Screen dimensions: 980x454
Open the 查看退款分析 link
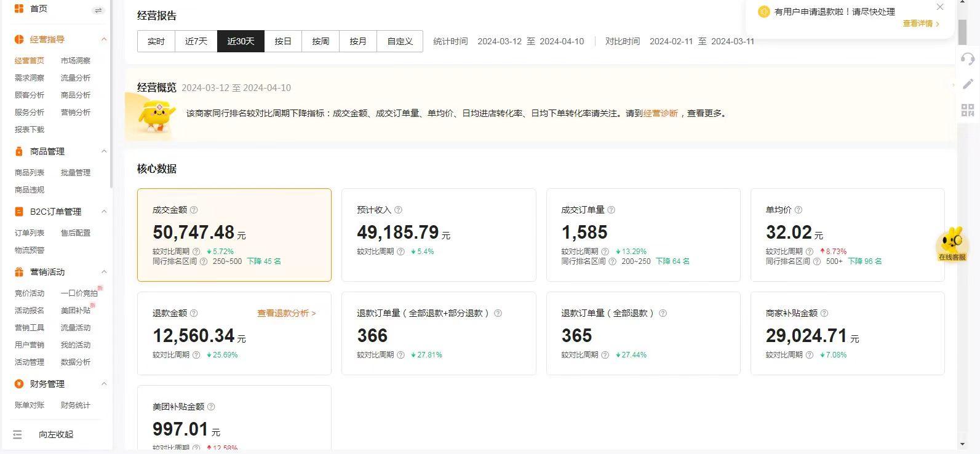(x=286, y=313)
